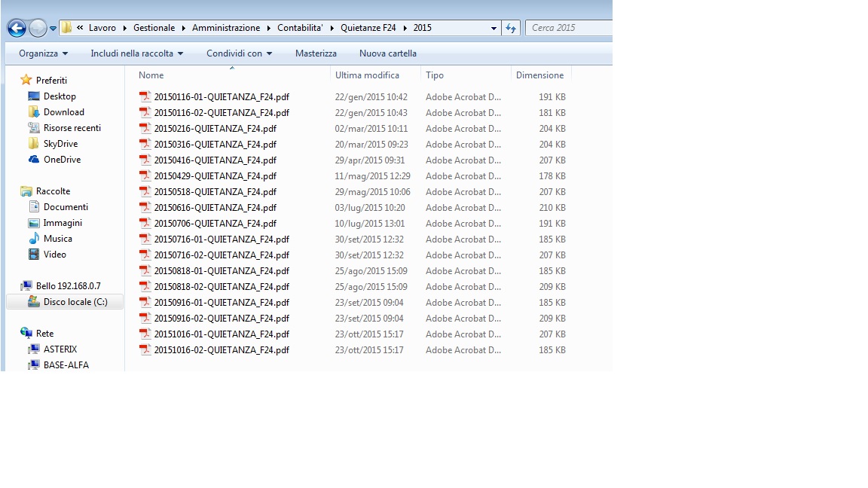
Task: Expand the Includi nella raccolta menu
Action: point(136,53)
